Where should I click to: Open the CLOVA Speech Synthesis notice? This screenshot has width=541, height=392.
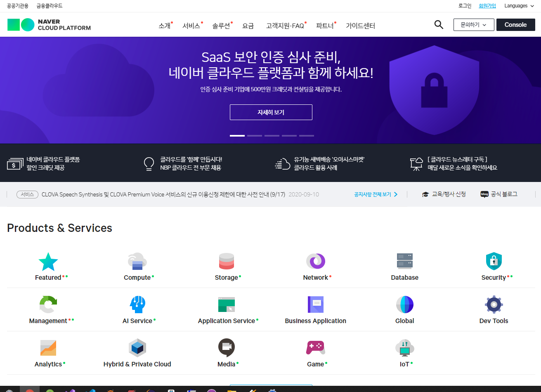163,194
